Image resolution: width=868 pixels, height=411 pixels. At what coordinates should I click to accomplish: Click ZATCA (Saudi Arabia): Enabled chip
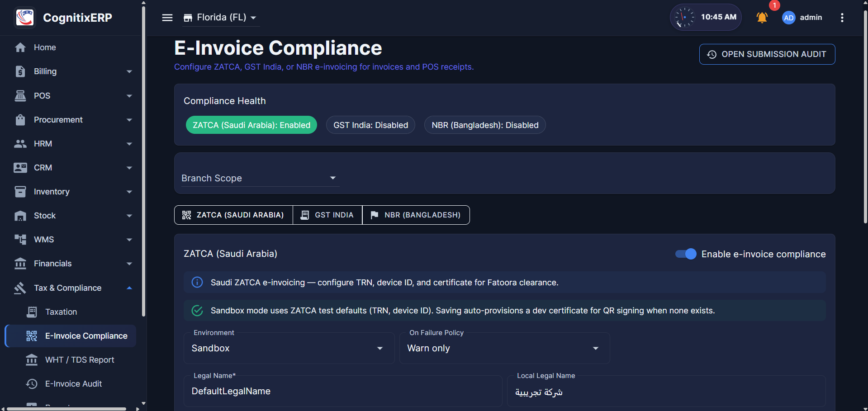click(251, 125)
